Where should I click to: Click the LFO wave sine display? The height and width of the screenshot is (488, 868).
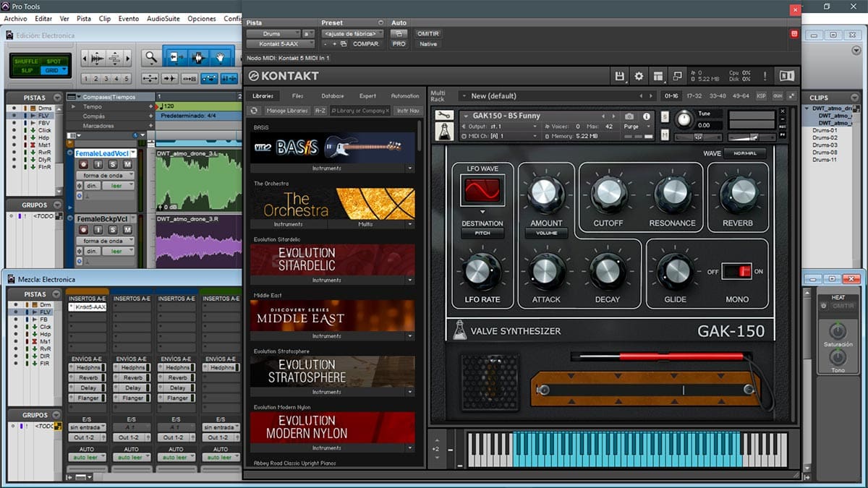(482, 190)
